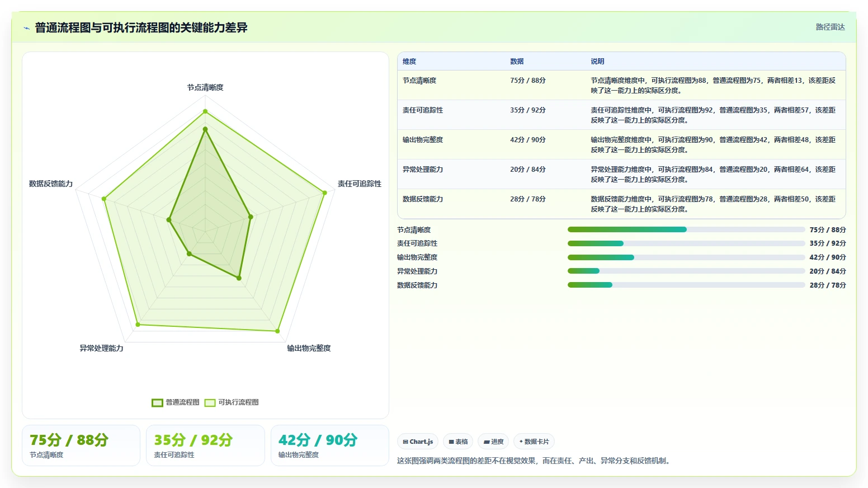The image size is (868, 488).
Task: Click the 输出物完整度 radar axis label
Action: click(309, 348)
